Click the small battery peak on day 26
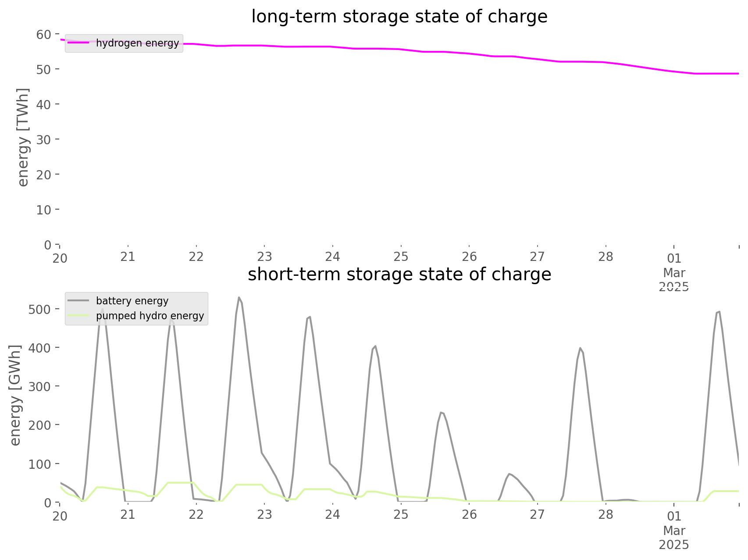The height and width of the screenshot is (560, 748). (509, 474)
